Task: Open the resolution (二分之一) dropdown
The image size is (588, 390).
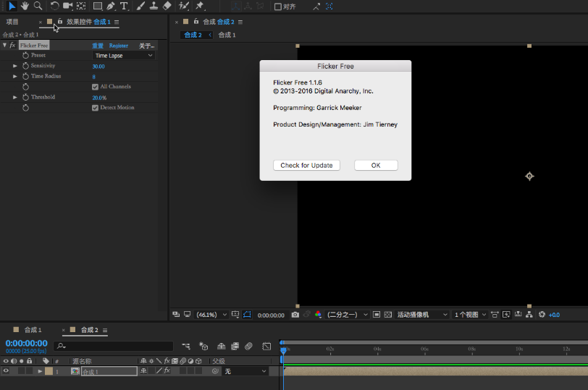Action: pos(348,315)
